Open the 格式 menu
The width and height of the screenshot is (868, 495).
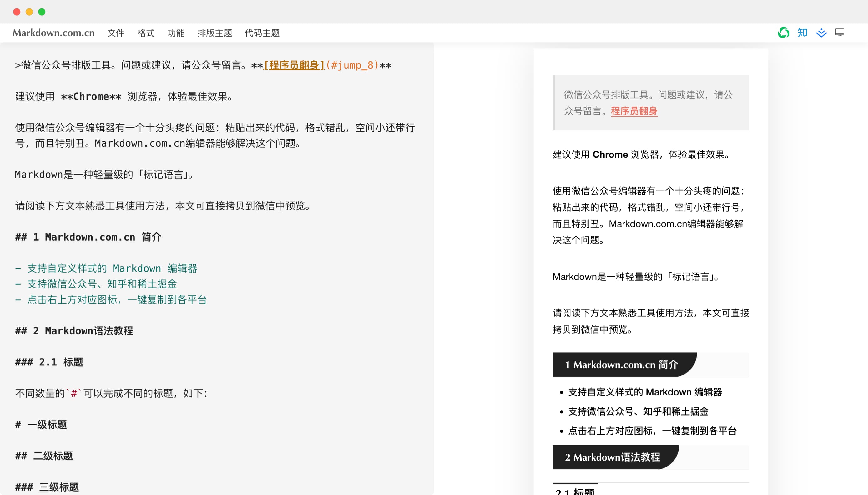146,33
